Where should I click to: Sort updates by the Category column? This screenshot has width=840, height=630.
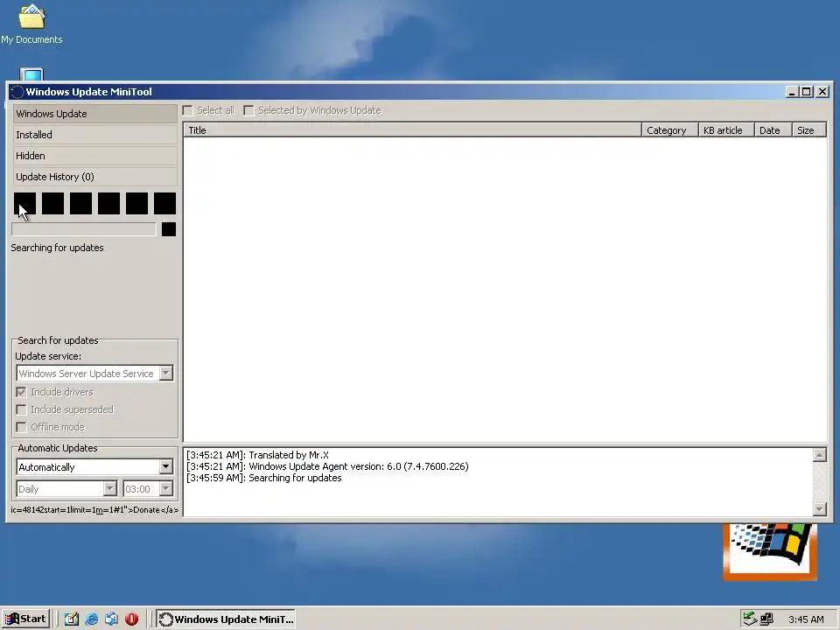coord(669,130)
